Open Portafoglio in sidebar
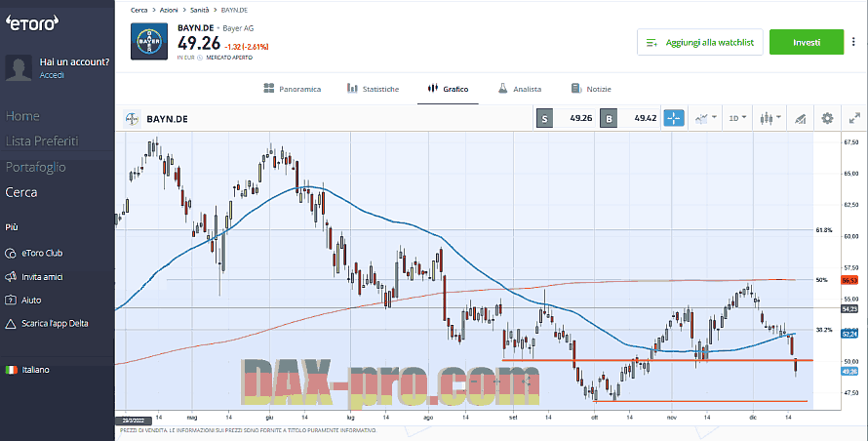Image resolution: width=868 pixels, height=441 pixels. point(36,167)
